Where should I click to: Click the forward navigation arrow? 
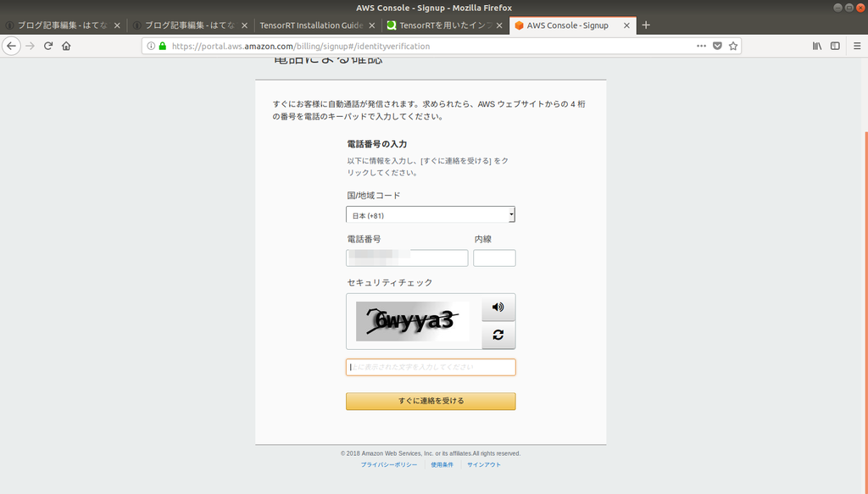click(30, 46)
